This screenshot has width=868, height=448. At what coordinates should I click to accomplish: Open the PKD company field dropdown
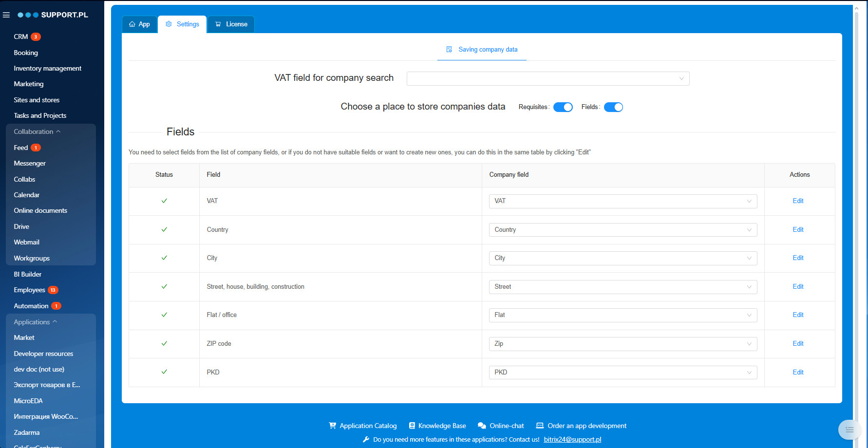coord(623,373)
